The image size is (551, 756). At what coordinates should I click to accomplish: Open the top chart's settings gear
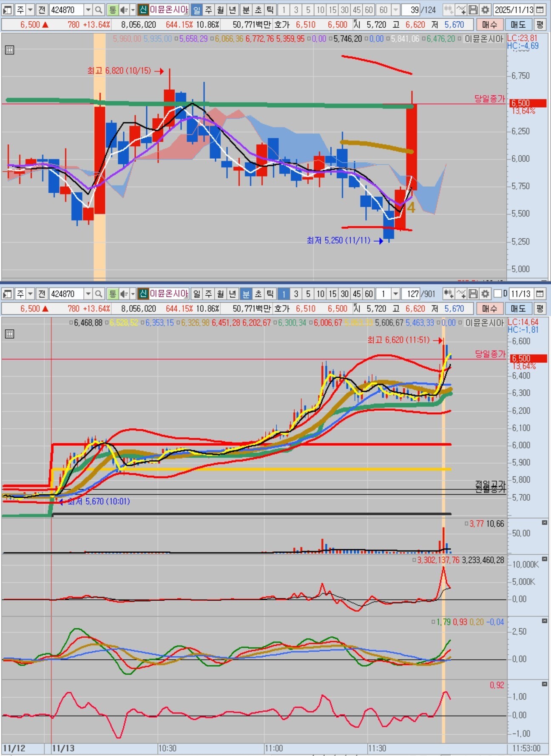[x=485, y=10]
